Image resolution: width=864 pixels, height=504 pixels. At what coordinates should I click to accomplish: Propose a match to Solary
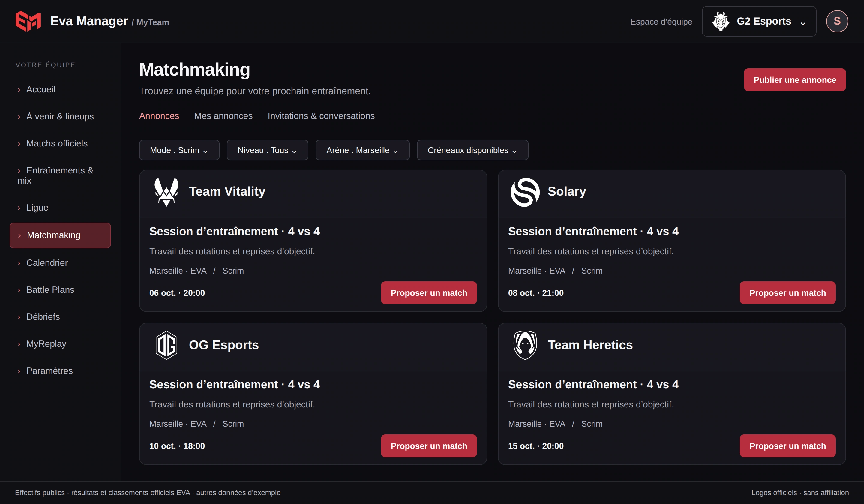(x=787, y=293)
